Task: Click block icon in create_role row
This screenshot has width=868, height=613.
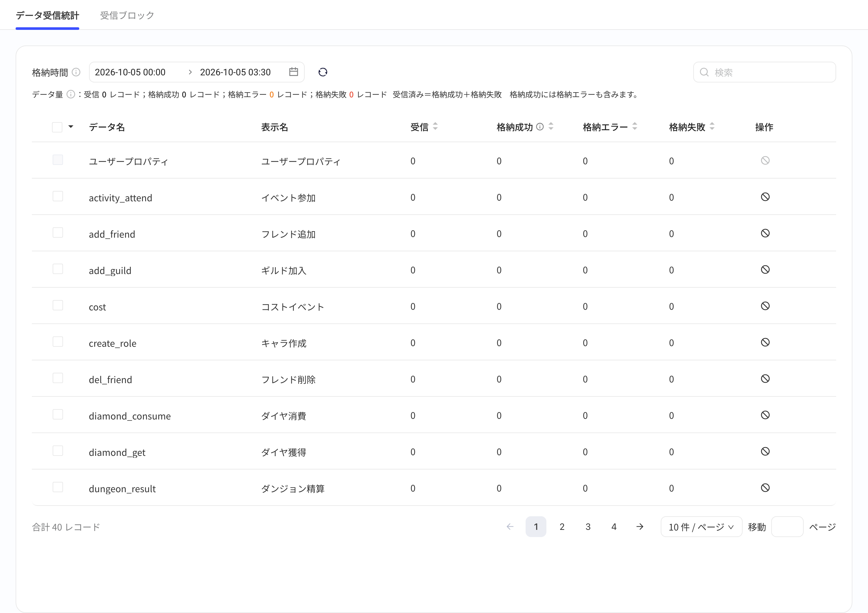Action: pos(765,343)
